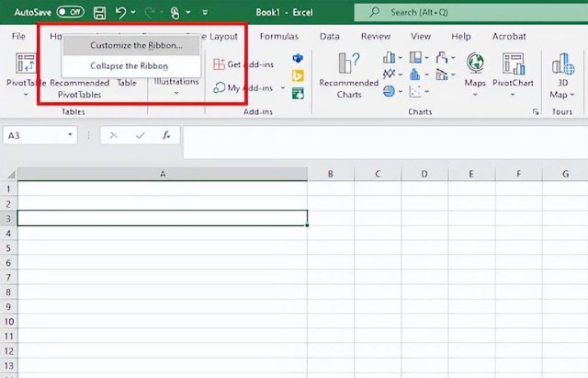This screenshot has width=588, height=378.
Task: Click cell C5
Action: pyautogui.click(x=378, y=247)
